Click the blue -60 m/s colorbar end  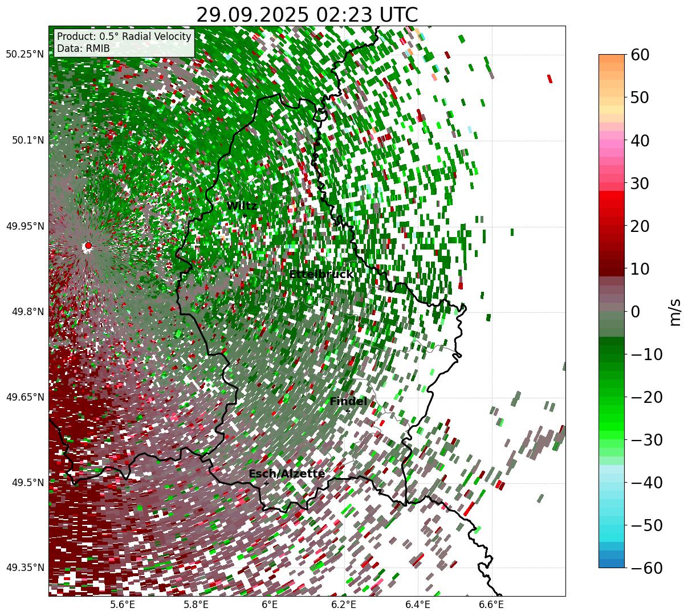[612, 563]
